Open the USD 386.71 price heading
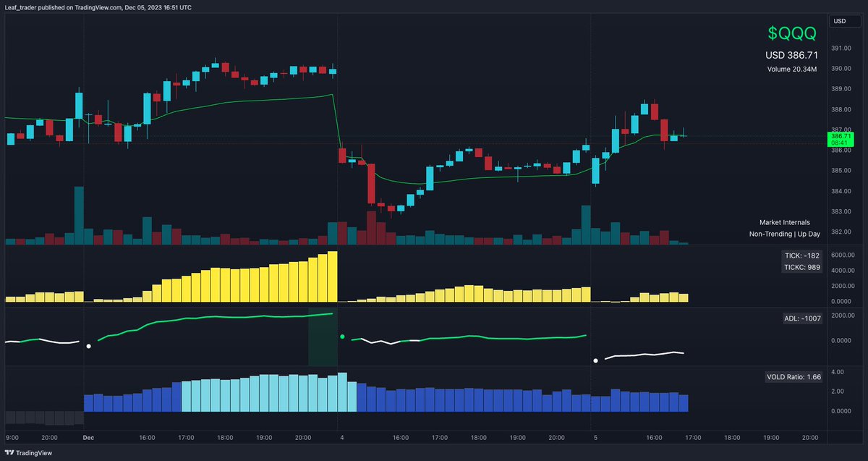The width and height of the screenshot is (868, 461). point(793,54)
